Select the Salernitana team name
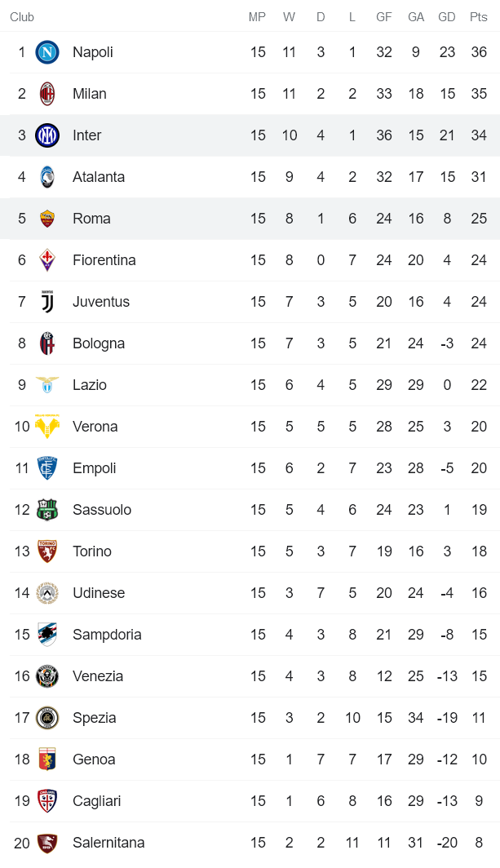 108,843
